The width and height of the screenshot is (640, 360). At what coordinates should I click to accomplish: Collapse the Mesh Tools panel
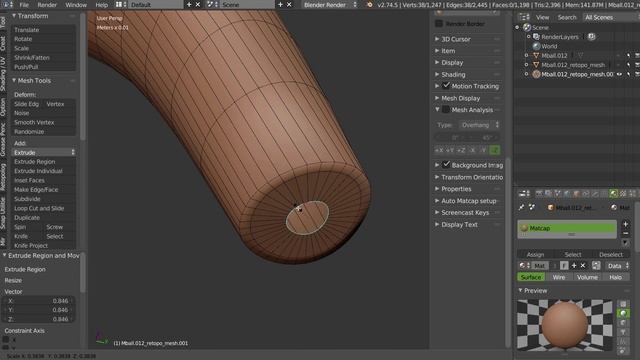pos(14,80)
